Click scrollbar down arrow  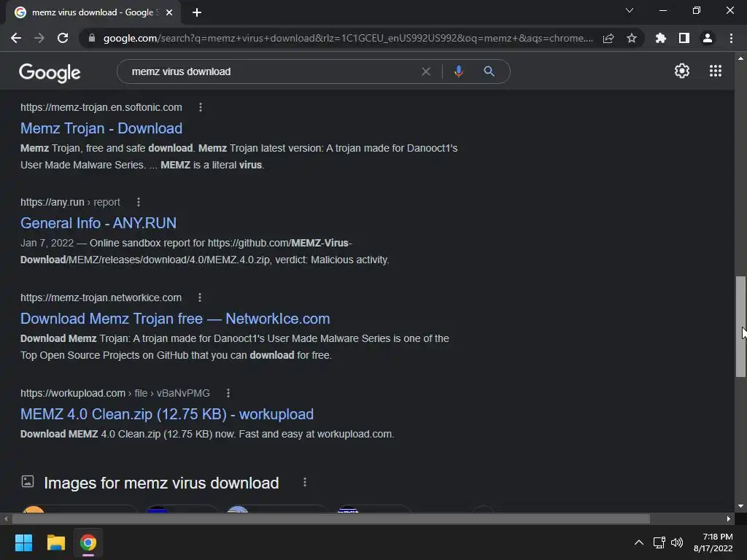click(740, 506)
